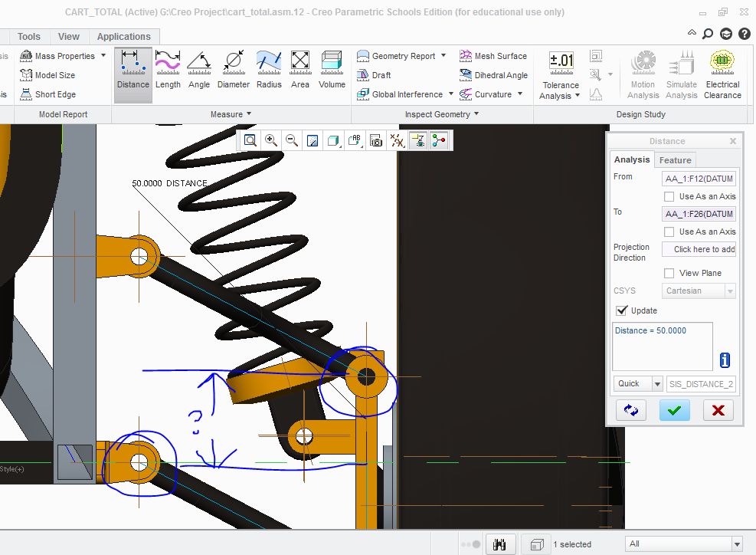Viewport: 756px width, 555px height.
Task: Open the Tools ribbon tab
Action: 29,37
